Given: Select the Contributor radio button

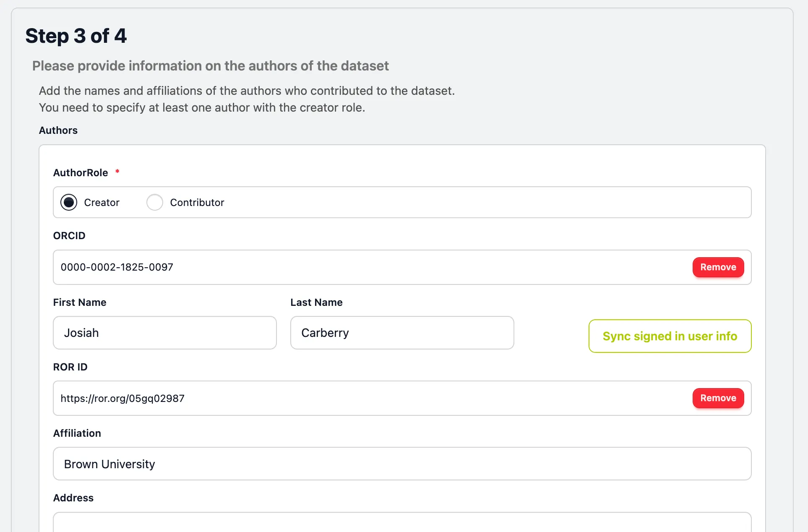Looking at the screenshot, I should (155, 202).
